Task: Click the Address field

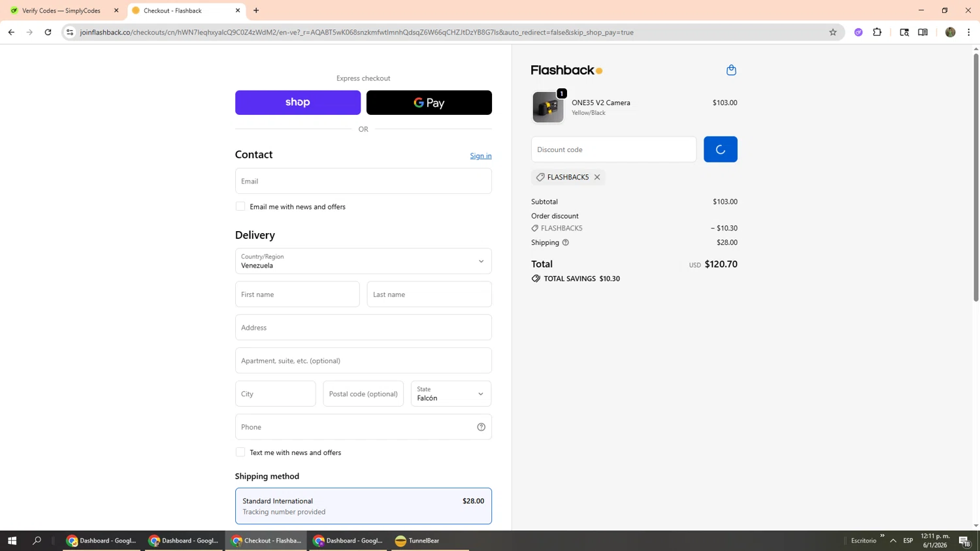Action: 363,328
